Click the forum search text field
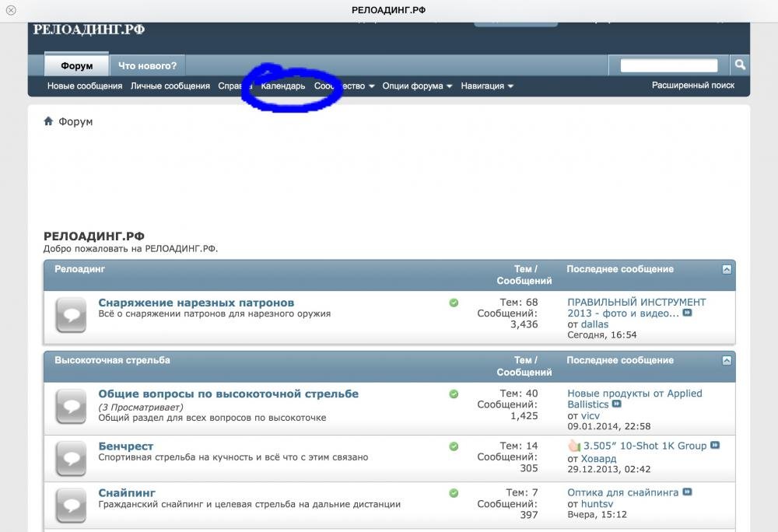 coord(668,66)
